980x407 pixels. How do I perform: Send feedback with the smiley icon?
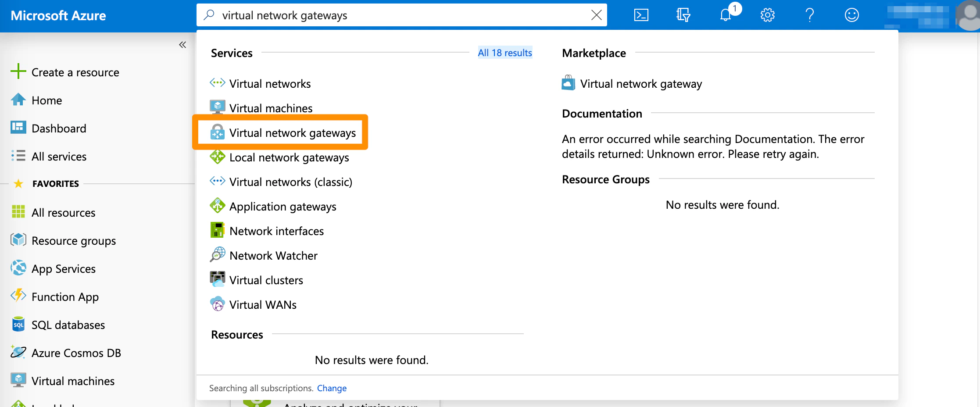click(x=851, y=14)
